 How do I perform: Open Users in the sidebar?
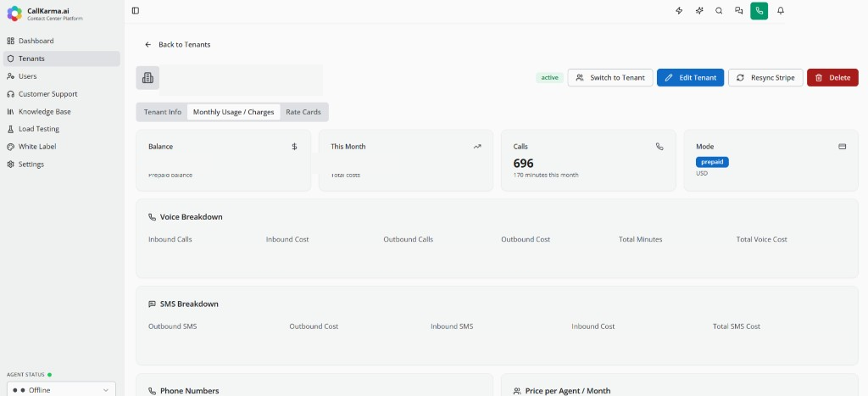click(x=61, y=76)
